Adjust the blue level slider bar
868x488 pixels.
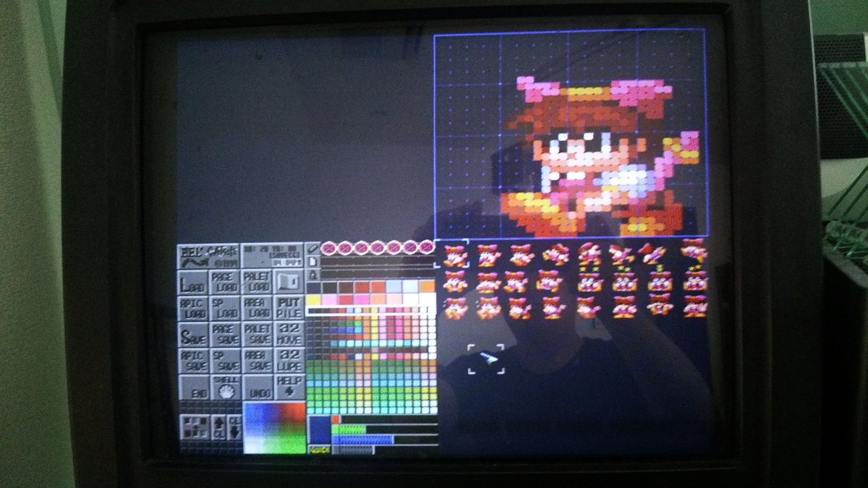point(384,440)
